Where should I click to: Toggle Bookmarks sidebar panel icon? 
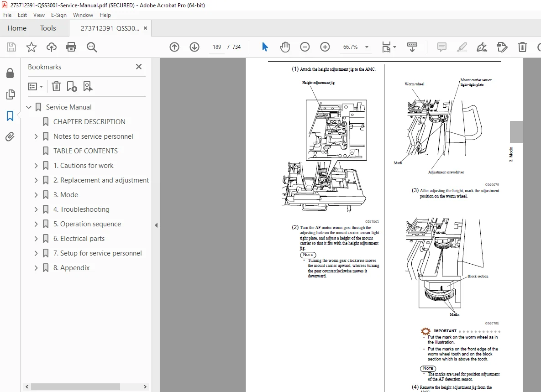click(10, 116)
